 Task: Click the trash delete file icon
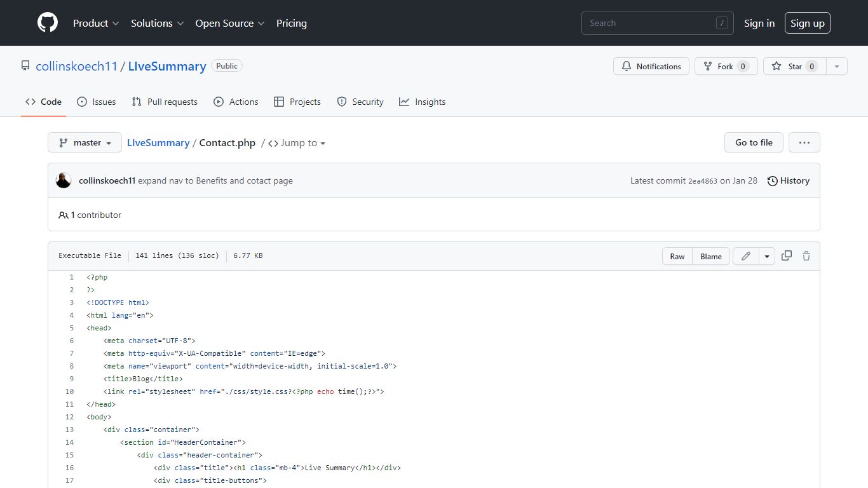(806, 255)
